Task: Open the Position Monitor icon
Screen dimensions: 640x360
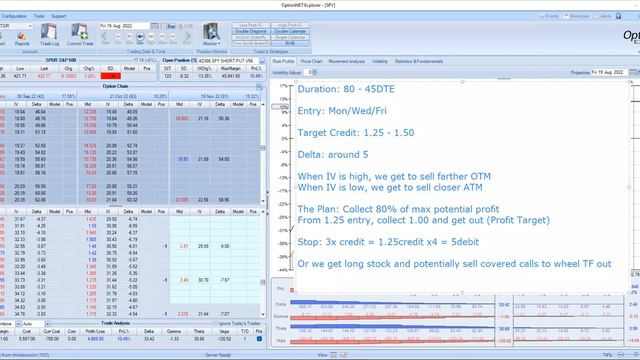Action: coord(211,35)
